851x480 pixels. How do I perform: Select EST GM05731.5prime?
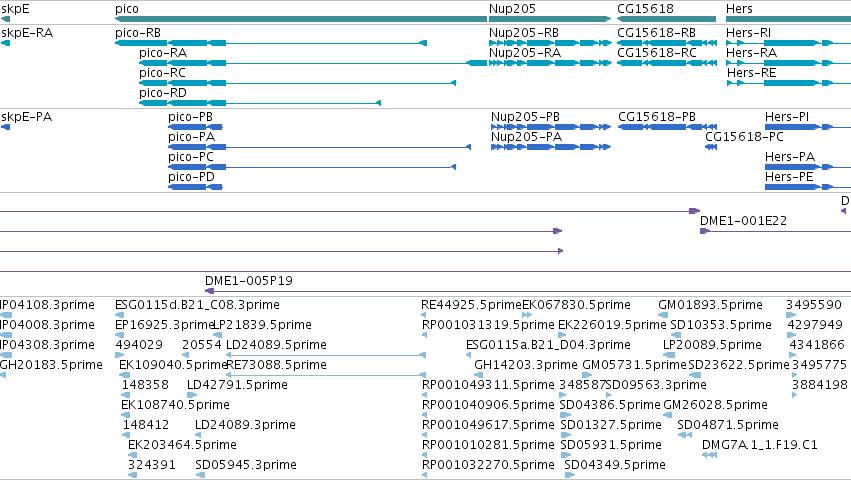tap(634, 365)
